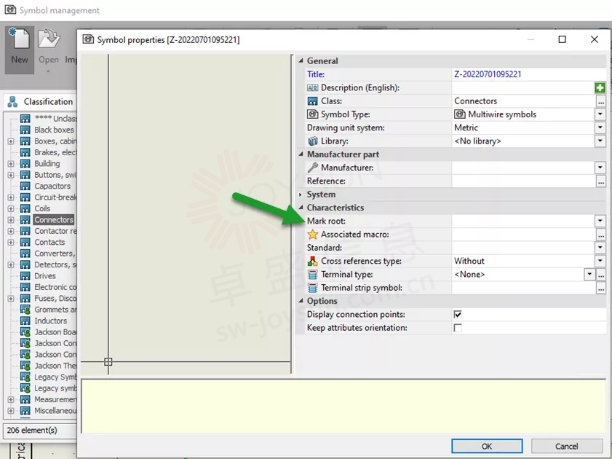Select Contacts classification item
This screenshot has width=612, height=459.
[50, 242]
